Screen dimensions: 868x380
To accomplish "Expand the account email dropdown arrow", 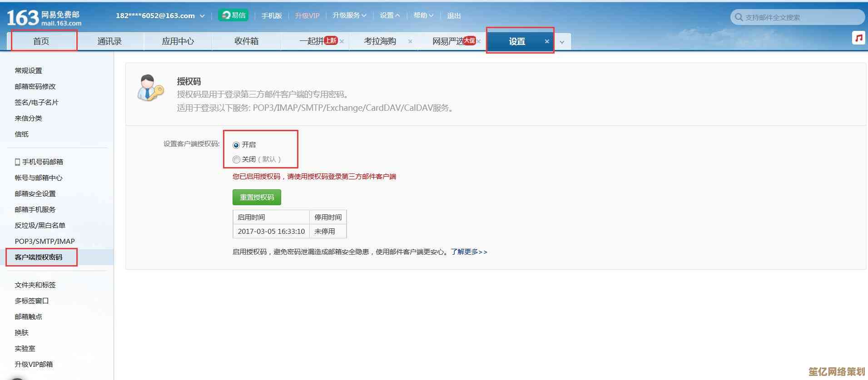I will click(202, 16).
